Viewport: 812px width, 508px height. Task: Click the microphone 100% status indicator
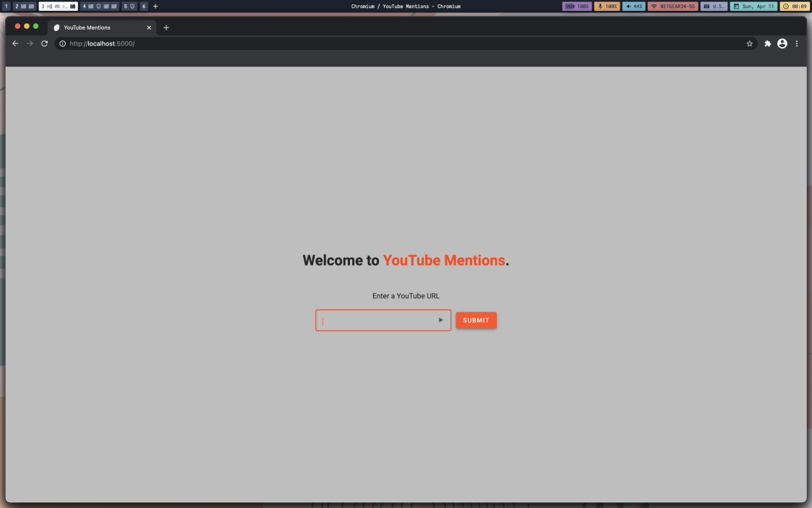[x=607, y=7]
